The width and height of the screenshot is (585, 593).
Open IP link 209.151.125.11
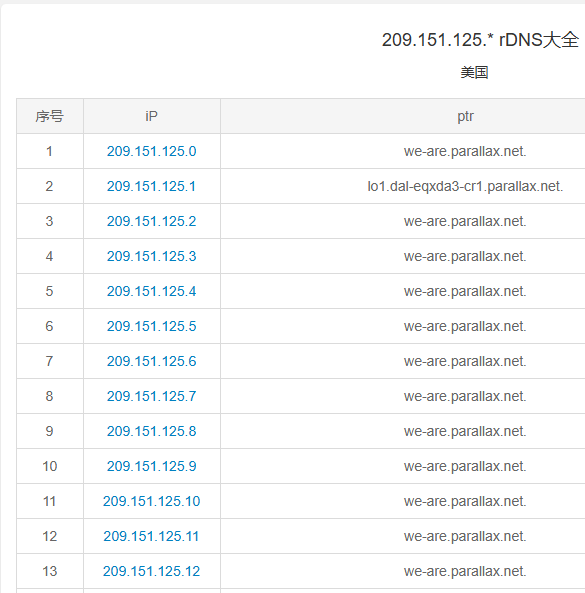(151, 536)
